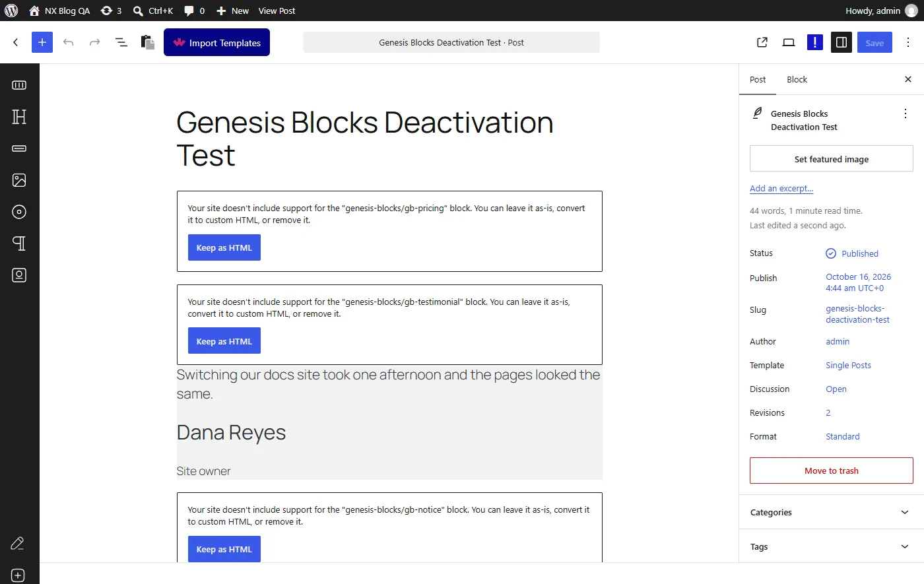Insert a heading block from left sidebar
This screenshot has height=584, width=924.
[19, 117]
